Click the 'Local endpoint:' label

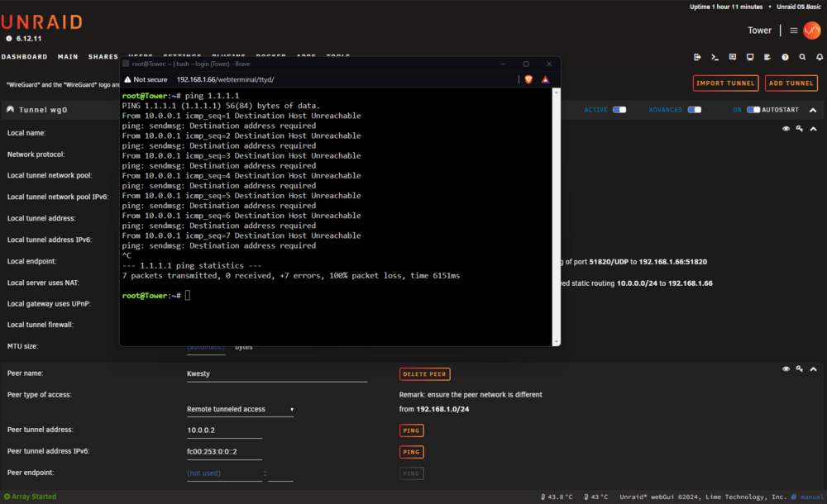pyautogui.click(x=31, y=261)
